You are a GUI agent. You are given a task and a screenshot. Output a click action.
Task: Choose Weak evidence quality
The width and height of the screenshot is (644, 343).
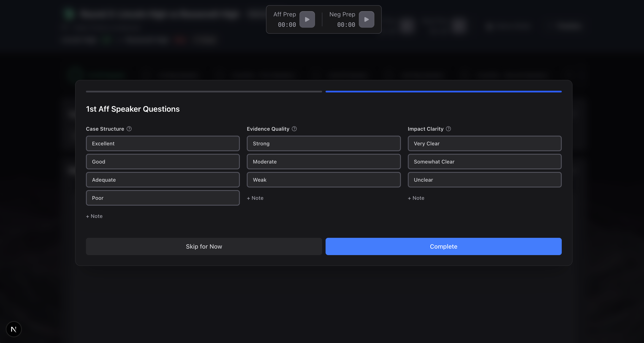pos(323,180)
